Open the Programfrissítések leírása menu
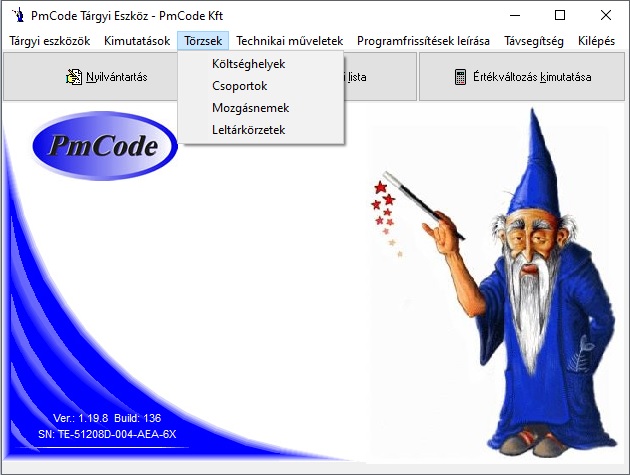Viewport: 630px width, 475px height. click(423, 41)
